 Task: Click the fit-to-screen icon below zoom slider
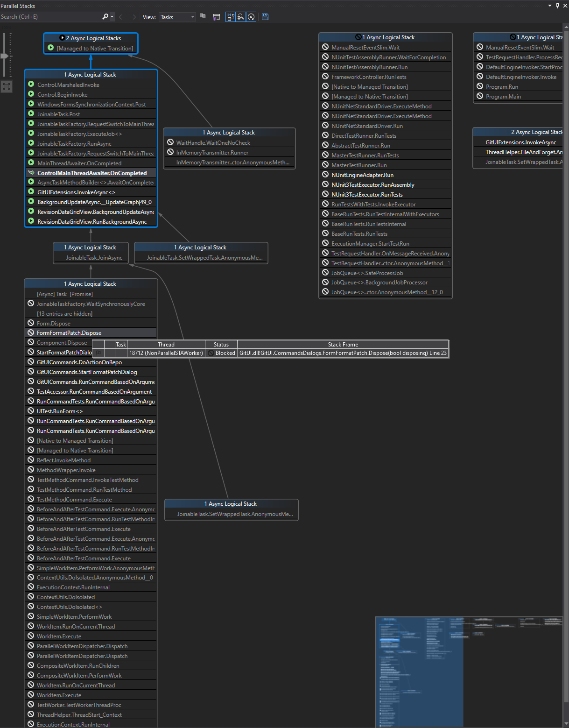pos(6,86)
